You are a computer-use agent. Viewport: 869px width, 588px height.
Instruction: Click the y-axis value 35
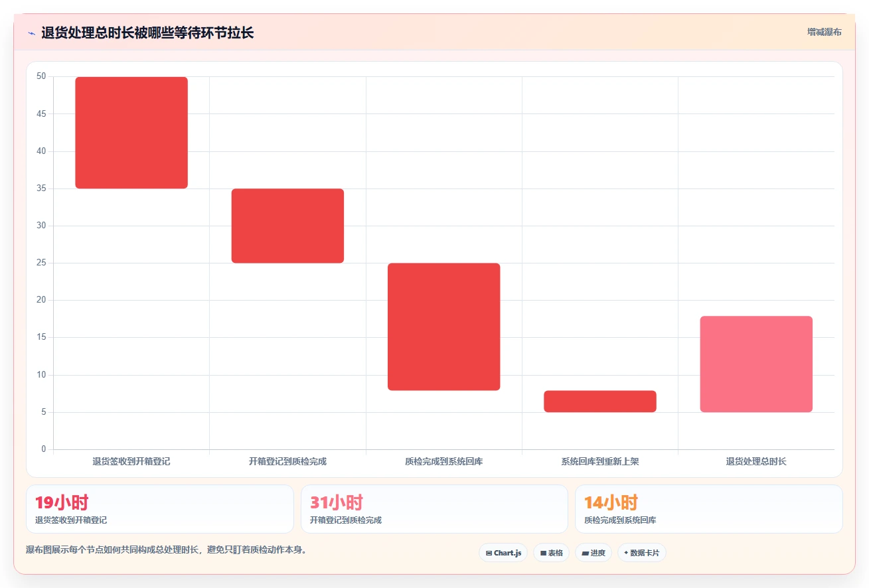point(41,188)
